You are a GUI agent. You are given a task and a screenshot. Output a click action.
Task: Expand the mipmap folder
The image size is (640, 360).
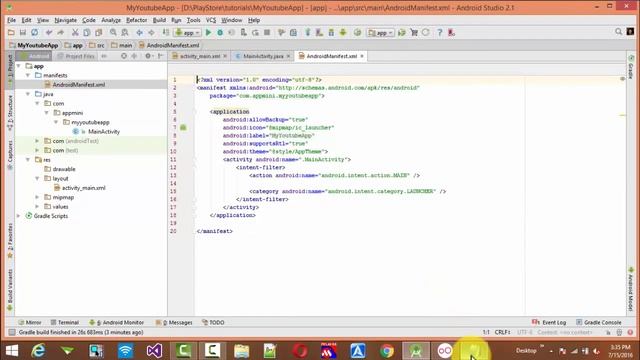point(37,197)
